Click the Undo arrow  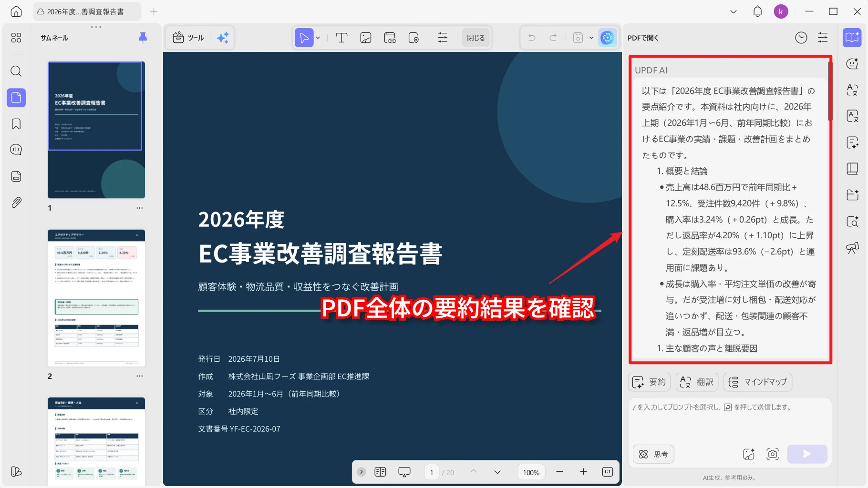pyautogui.click(x=532, y=38)
